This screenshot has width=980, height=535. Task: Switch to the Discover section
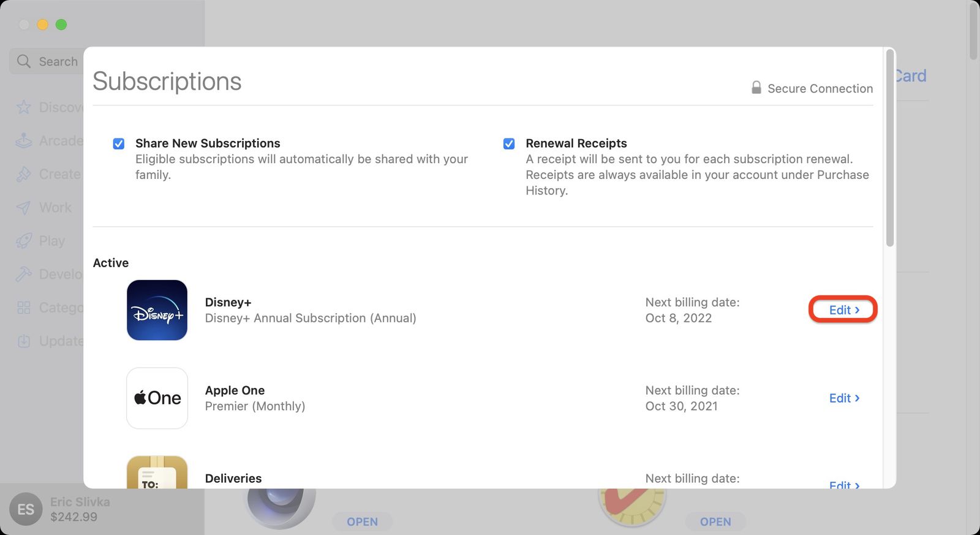pos(23,107)
